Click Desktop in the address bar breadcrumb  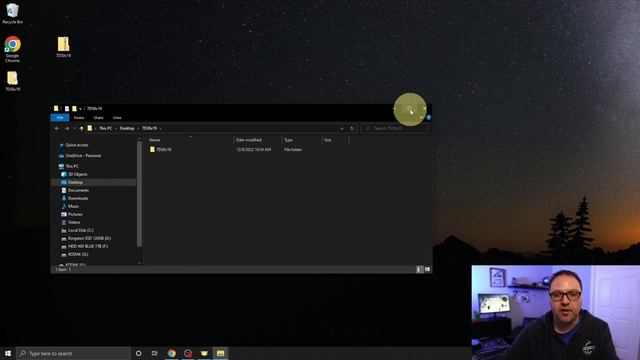click(127, 128)
